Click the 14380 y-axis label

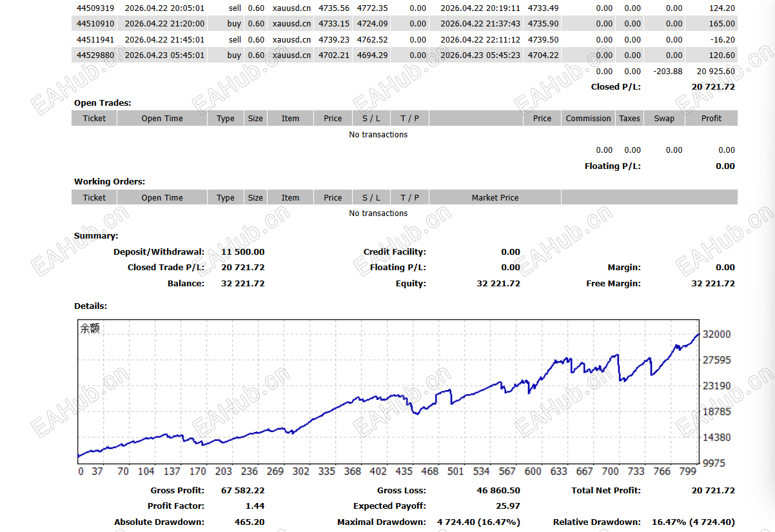pyautogui.click(x=716, y=437)
